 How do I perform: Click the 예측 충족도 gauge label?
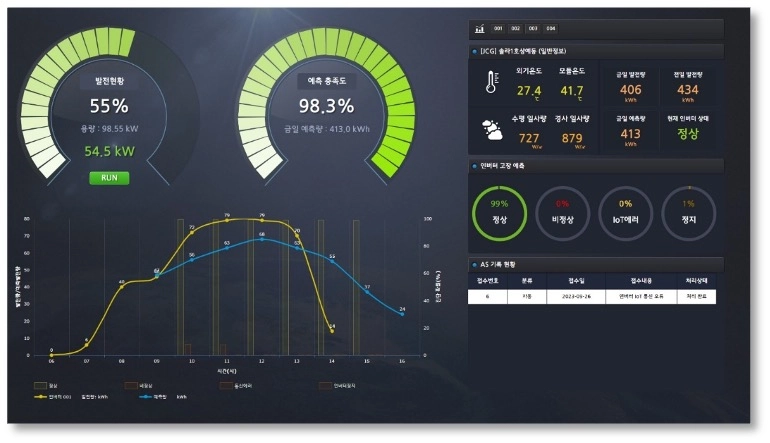(x=327, y=81)
